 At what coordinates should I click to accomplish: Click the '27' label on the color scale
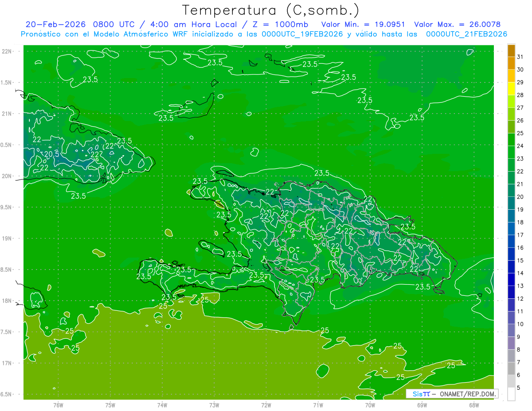pyautogui.click(x=520, y=108)
